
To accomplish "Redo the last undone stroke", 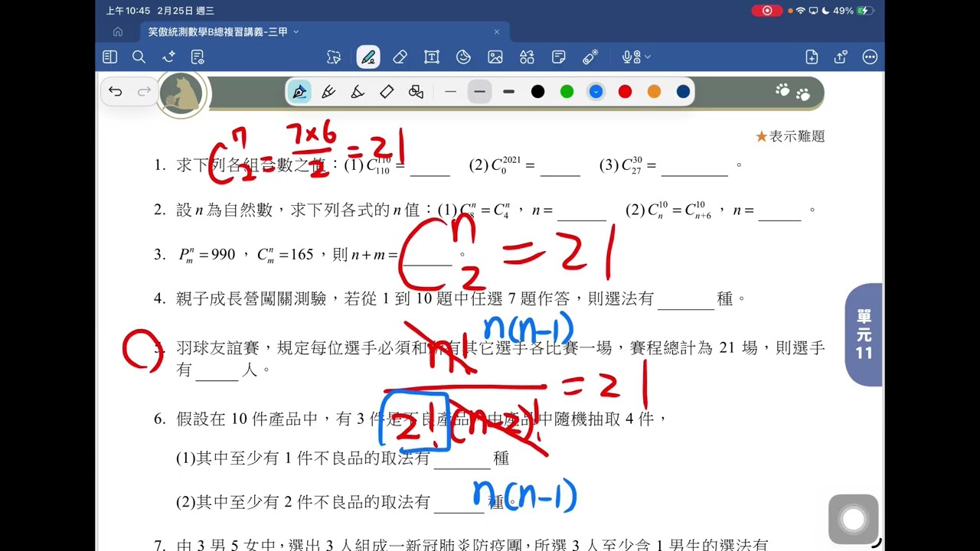I will pyautogui.click(x=144, y=92).
